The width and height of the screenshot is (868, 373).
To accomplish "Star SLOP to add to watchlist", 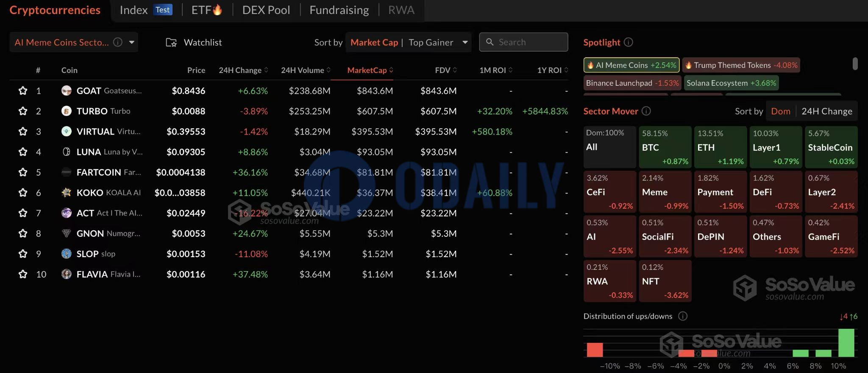I will click(23, 254).
